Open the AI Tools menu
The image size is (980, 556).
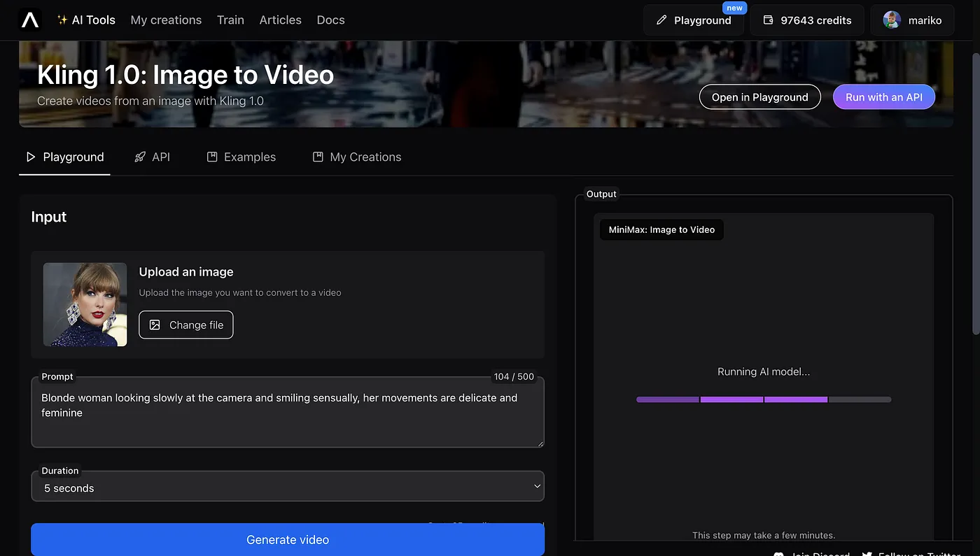86,20
